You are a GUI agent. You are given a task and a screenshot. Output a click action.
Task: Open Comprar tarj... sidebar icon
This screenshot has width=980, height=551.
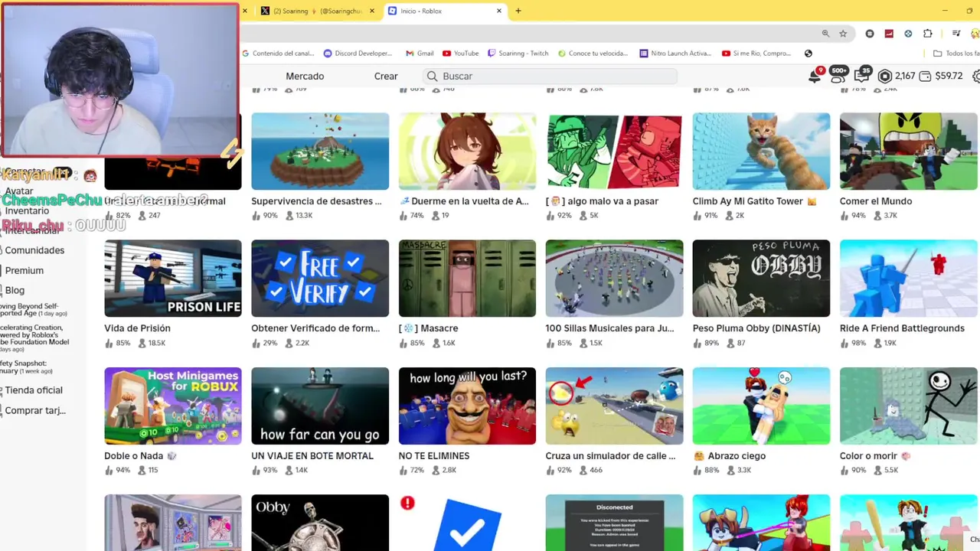pos(2,410)
